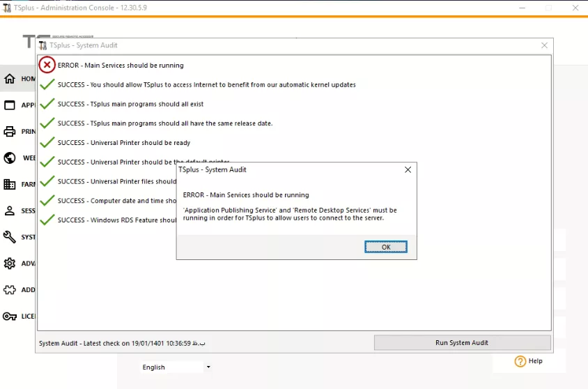The width and height of the screenshot is (588, 389).
Task: Click green checkmark beside Universal Printer ready
Action: 47,142
